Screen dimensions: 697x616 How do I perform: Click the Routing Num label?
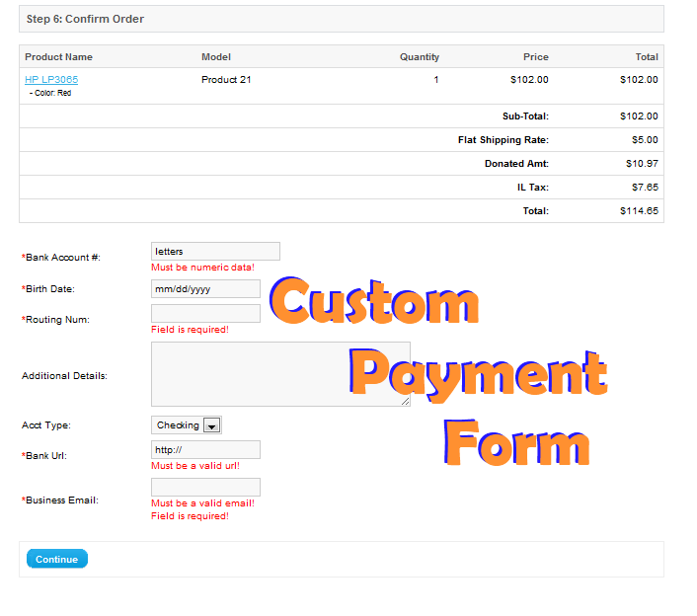pos(55,320)
